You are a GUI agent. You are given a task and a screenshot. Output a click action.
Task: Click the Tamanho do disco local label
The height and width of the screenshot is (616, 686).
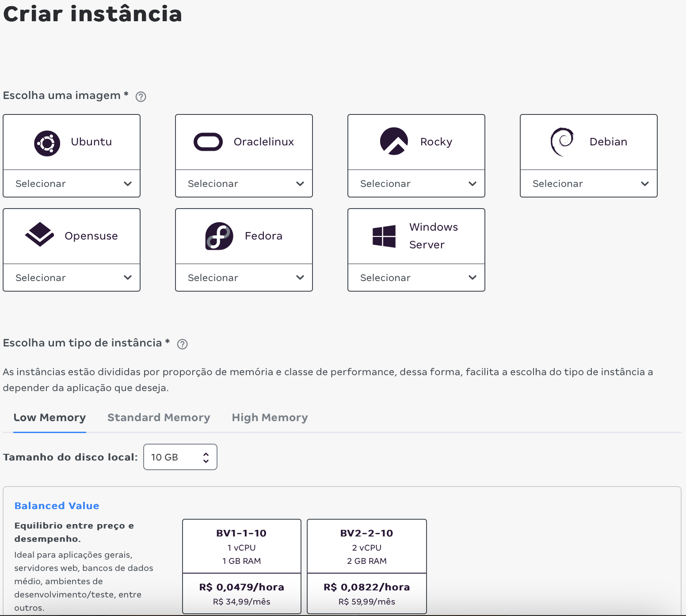71,457
